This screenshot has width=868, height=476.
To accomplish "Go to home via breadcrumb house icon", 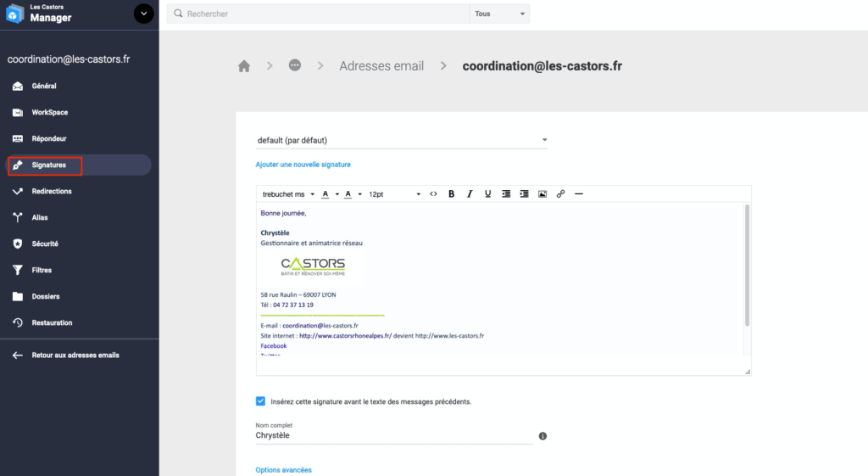I will click(244, 66).
